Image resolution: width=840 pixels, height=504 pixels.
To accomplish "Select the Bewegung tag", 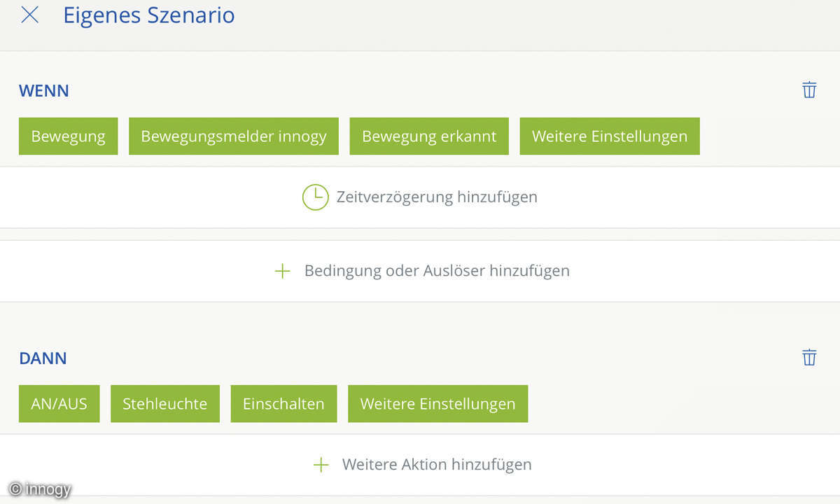I will click(68, 136).
